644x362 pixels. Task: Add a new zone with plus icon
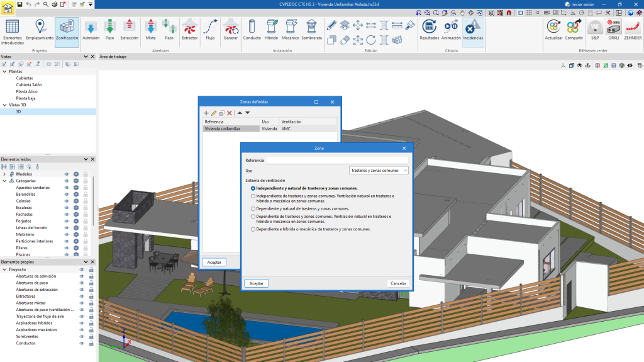tap(206, 113)
